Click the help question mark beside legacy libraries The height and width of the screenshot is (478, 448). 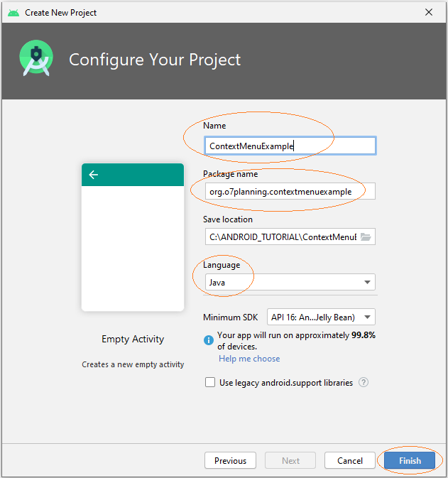(364, 382)
